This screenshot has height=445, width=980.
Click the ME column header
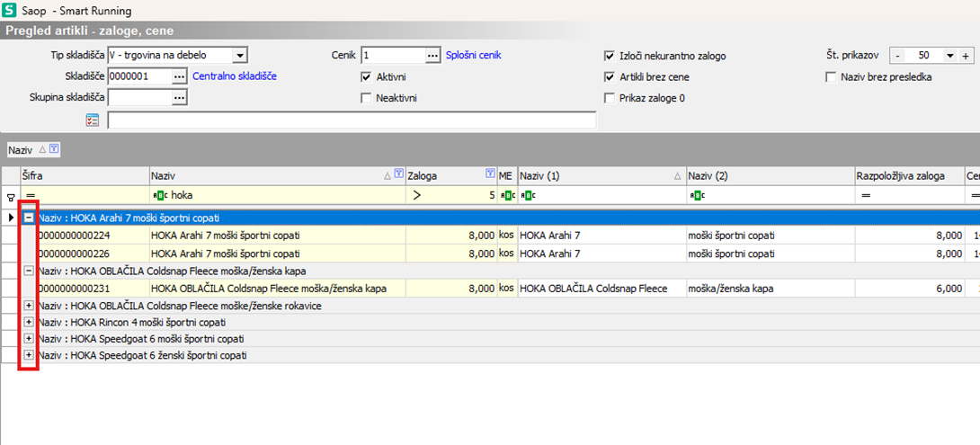click(x=506, y=176)
